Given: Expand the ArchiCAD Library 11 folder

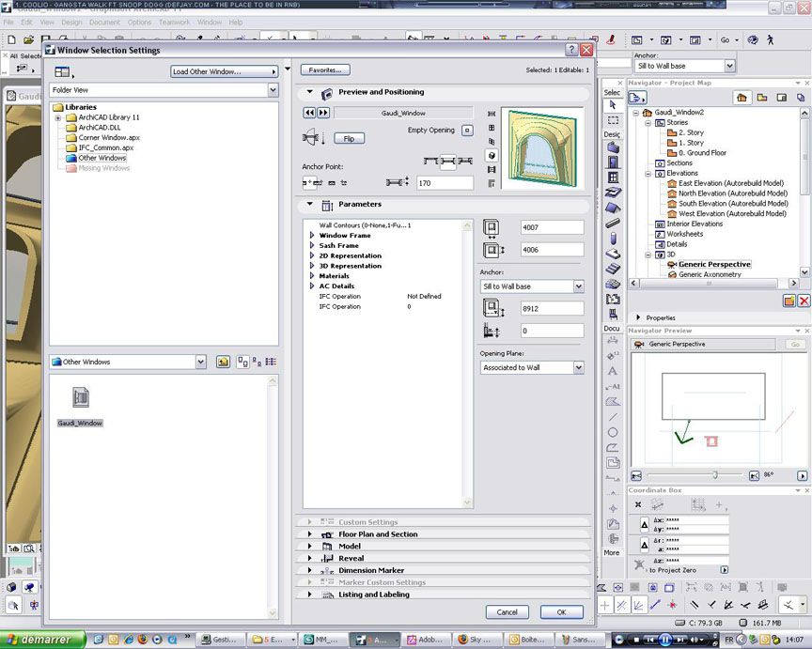Looking at the screenshot, I should (58, 117).
